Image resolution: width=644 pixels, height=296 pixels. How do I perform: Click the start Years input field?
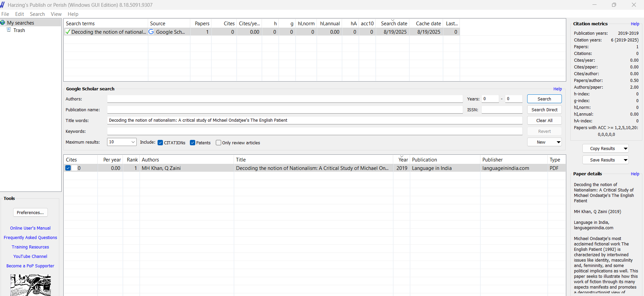(490, 99)
